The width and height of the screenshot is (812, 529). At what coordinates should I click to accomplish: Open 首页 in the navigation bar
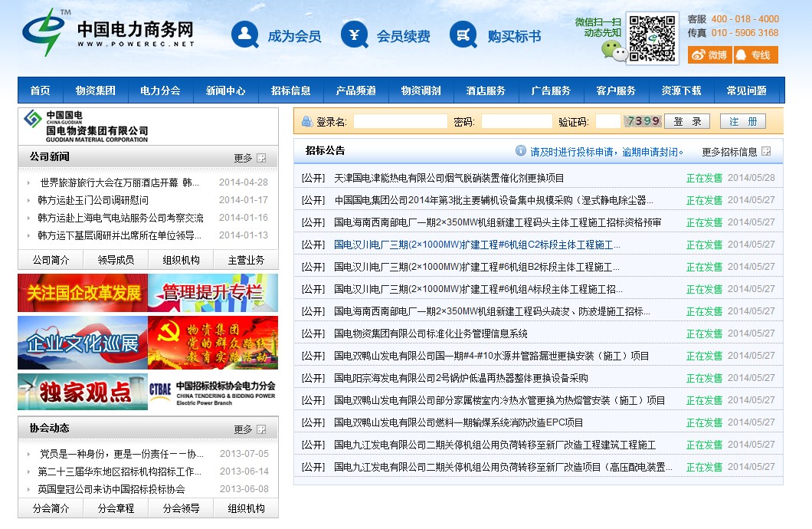pyautogui.click(x=41, y=90)
